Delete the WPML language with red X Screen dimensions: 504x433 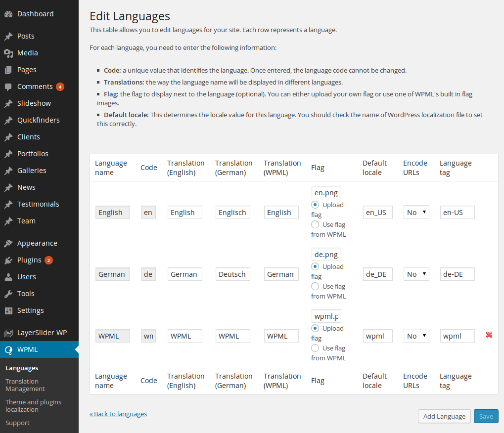[489, 335]
